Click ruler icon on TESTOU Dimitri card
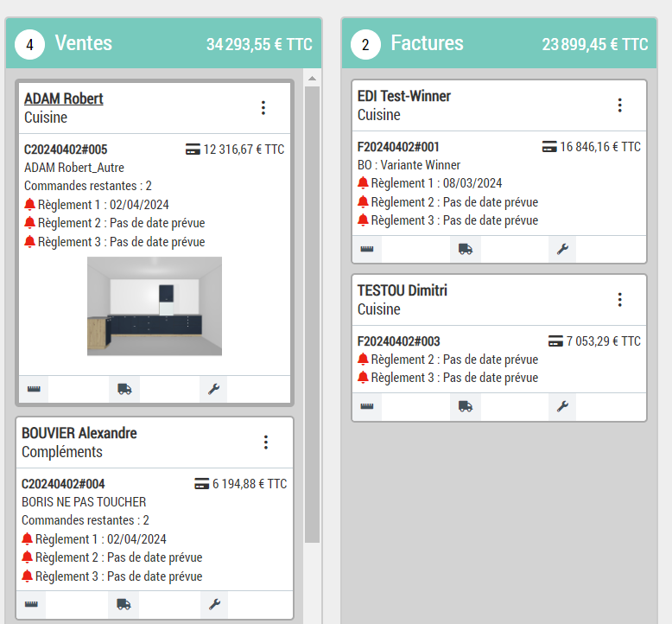Screen dimensions: 672x624 [367, 406]
